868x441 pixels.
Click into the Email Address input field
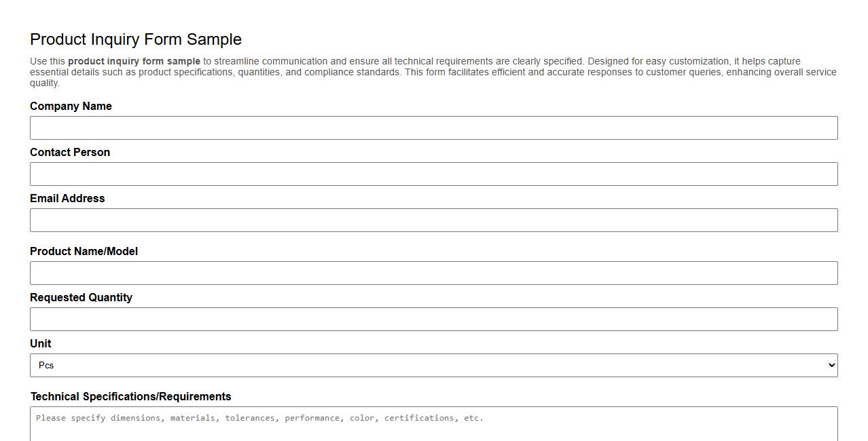pyautogui.click(x=433, y=220)
